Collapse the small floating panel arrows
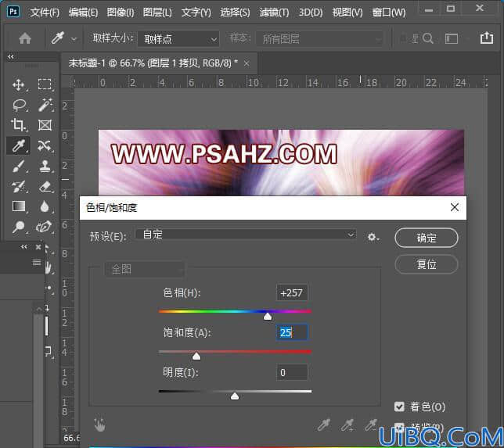This screenshot has width=504, height=448. coord(24,247)
